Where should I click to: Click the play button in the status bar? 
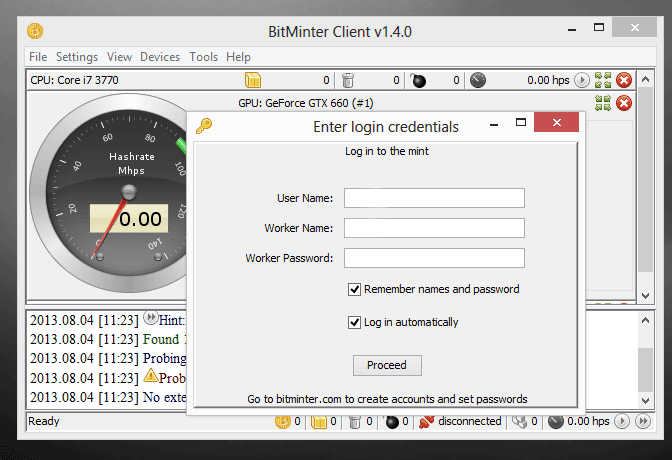622,421
